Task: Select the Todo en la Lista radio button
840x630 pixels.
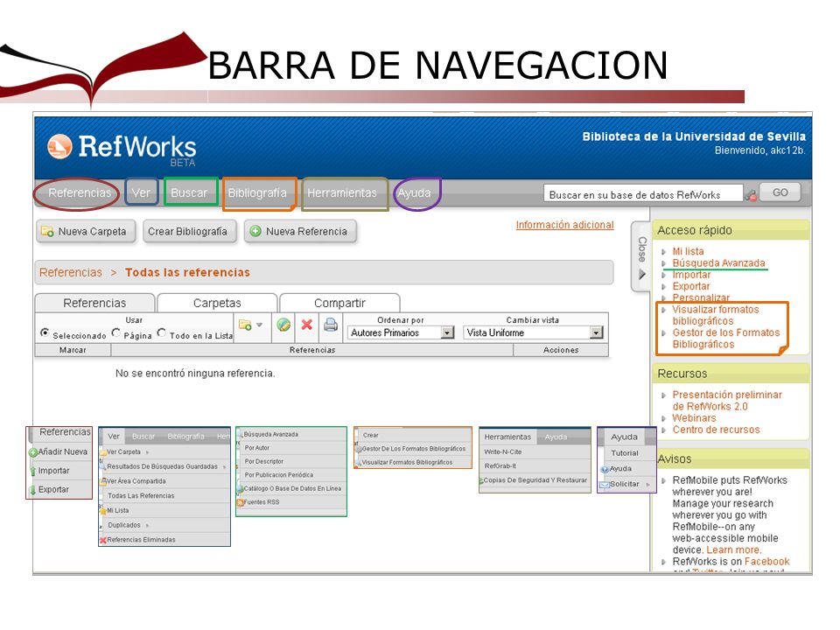Action: click(161, 332)
